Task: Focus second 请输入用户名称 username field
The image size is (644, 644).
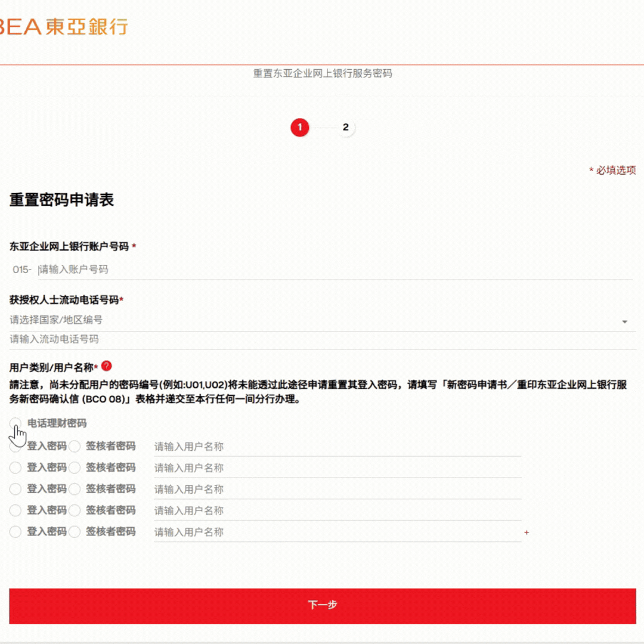Action: pos(338,468)
